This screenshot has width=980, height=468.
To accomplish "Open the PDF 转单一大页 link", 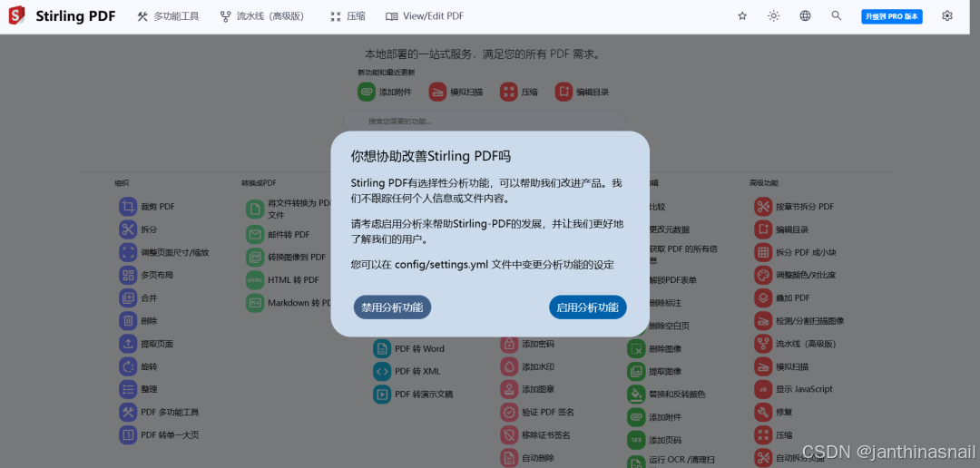I will [160, 434].
